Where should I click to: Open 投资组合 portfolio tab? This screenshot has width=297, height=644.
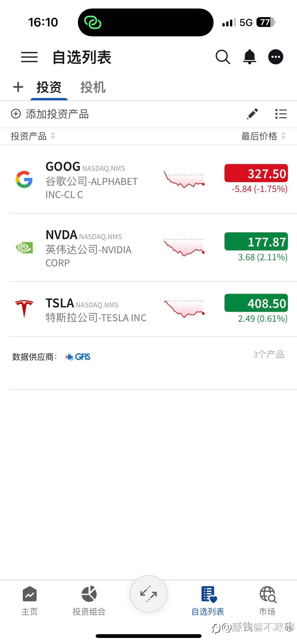pos(89,601)
